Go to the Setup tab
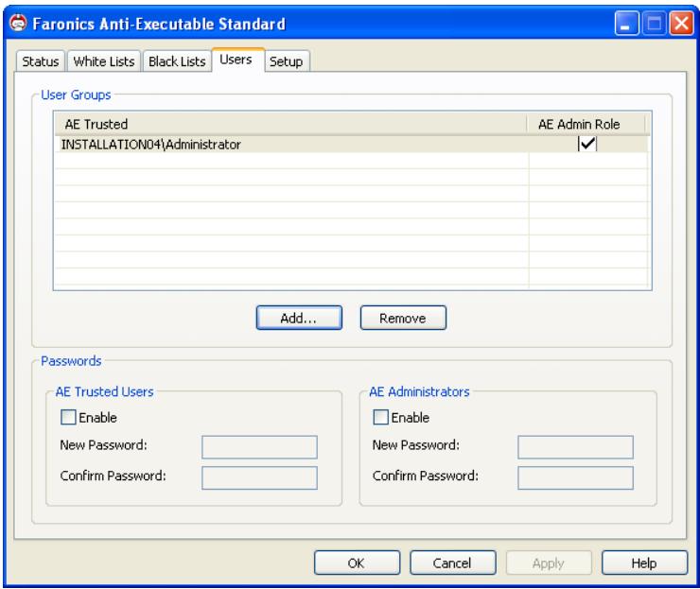Image resolution: width=700 pixels, height=589 pixels. (x=287, y=61)
